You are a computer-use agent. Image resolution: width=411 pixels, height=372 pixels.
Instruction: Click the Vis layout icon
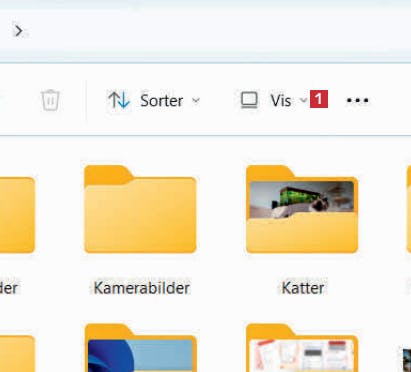tap(249, 100)
